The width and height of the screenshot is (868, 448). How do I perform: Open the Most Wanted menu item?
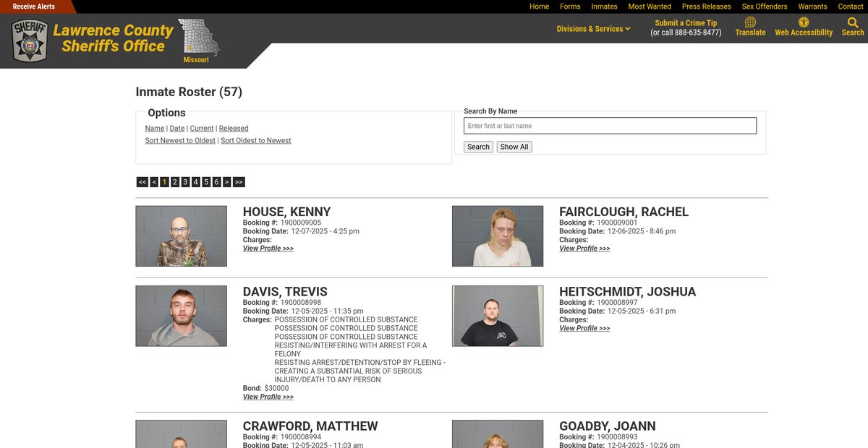pos(650,7)
